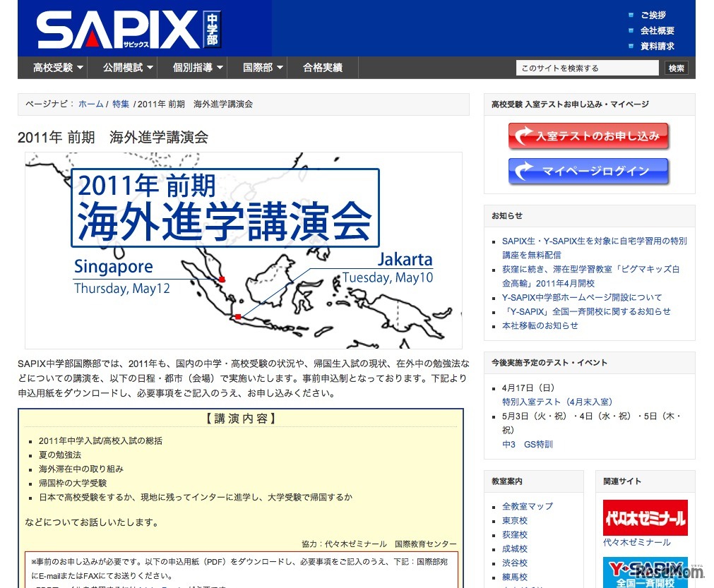
Task: Click inside the site search input field
Action: (x=586, y=67)
